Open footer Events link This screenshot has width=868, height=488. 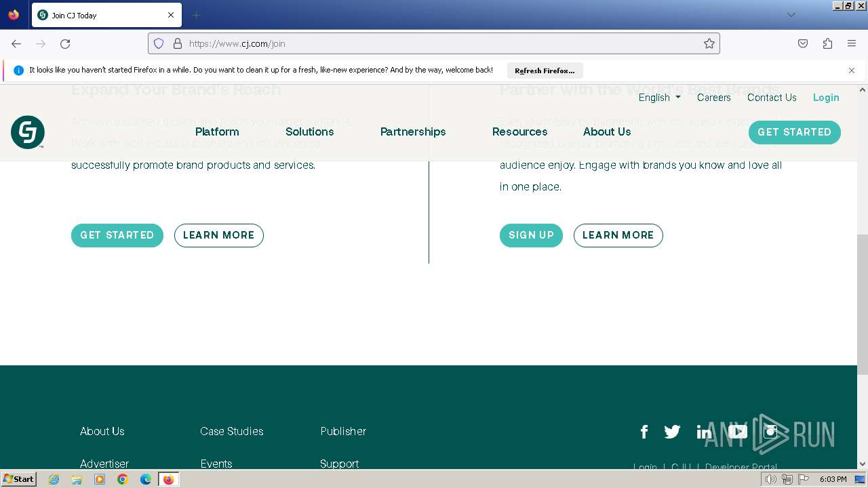[216, 464]
